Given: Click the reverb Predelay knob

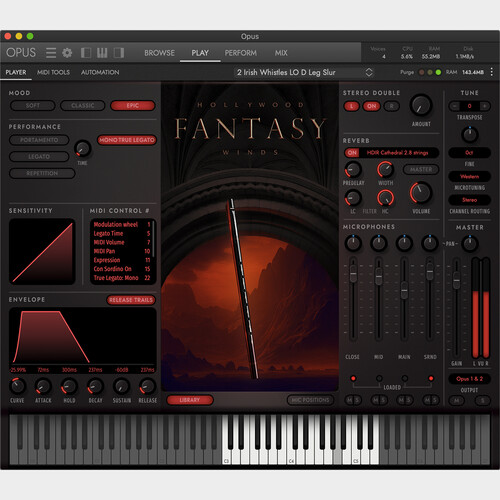Looking at the screenshot, I should [x=353, y=170].
